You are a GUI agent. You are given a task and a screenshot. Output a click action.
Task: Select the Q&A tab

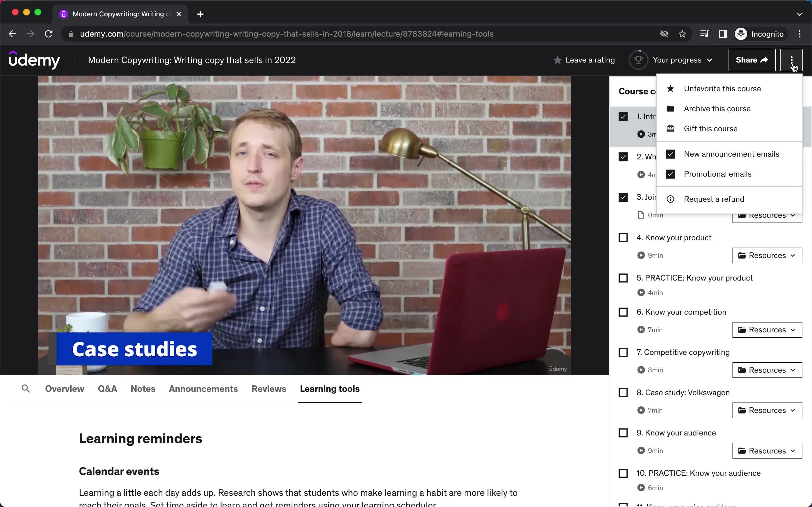tap(108, 388)
